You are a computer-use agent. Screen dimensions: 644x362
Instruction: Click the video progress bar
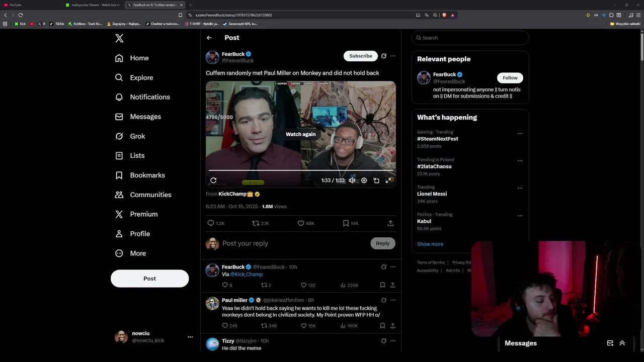pos(301,171)
